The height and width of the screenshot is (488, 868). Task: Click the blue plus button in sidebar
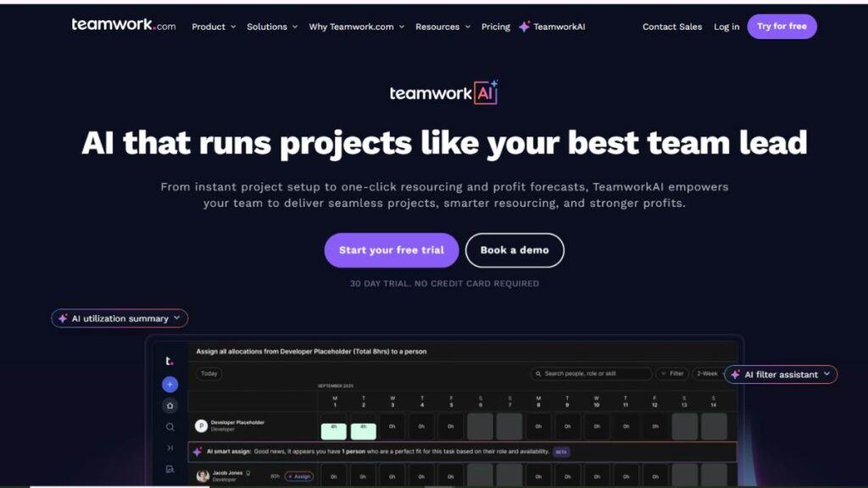[x=170, y=384]
